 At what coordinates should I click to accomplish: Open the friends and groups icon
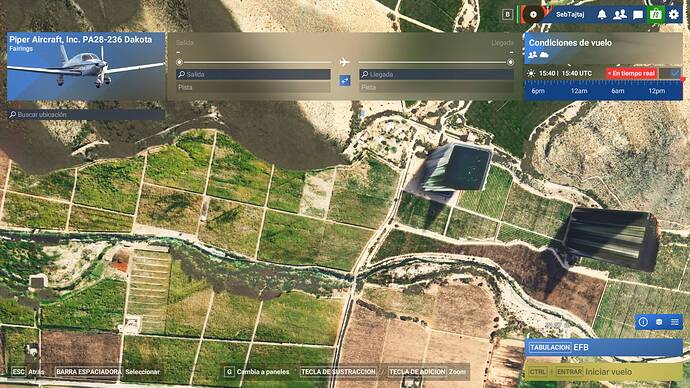620,15
